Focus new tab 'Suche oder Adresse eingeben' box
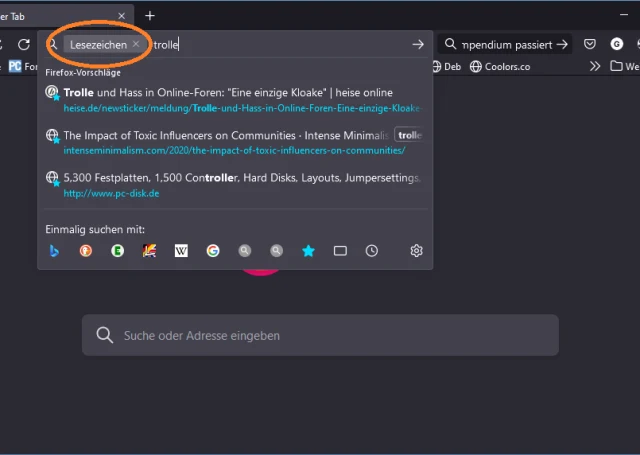This screenshot has height=455, width=640. click(320, 335)
